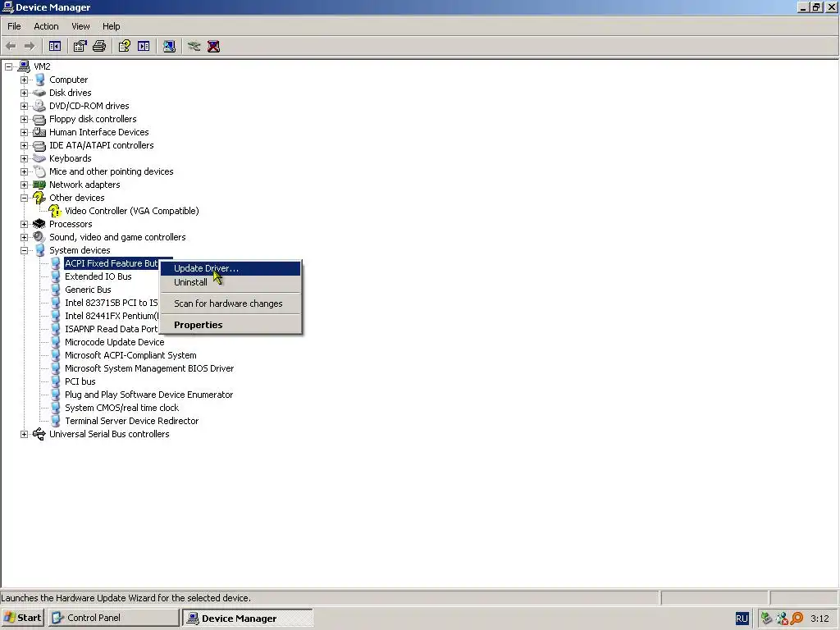Select Microsoft ACPI-Compliant System
The image size is (840, 630).
click(130, 355)
